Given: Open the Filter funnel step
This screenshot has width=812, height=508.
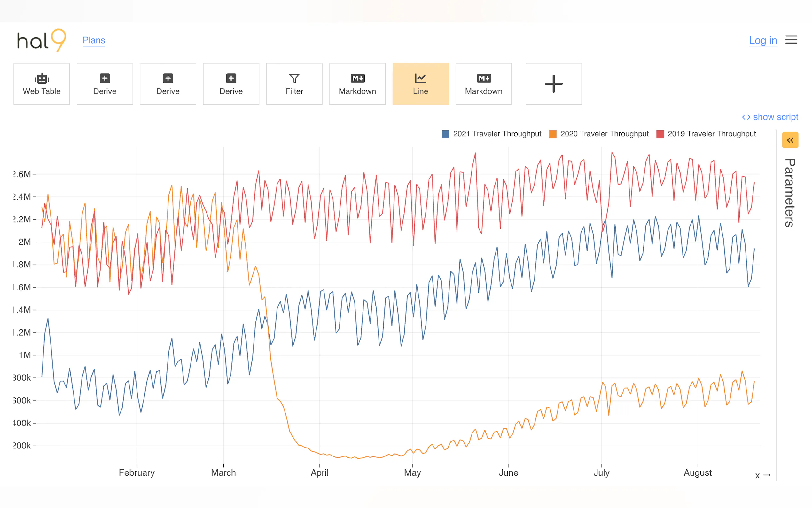Looking at the screenshot, I should point(294,84).
